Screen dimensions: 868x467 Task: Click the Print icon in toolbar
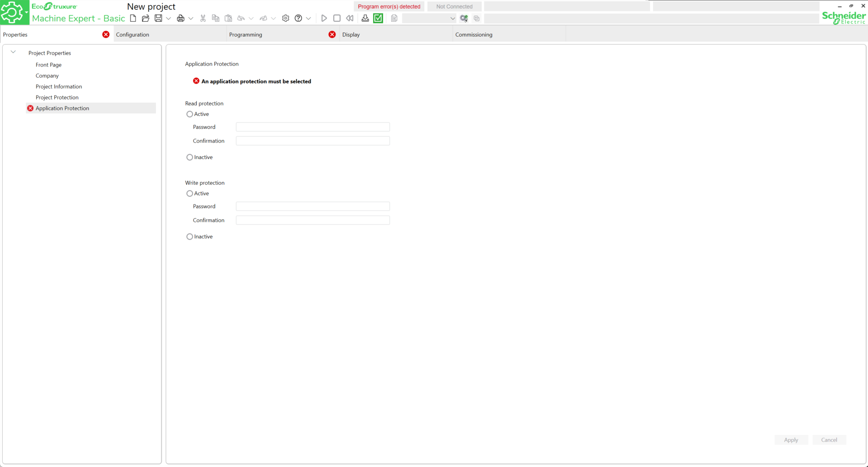click(x=180, y=19)
